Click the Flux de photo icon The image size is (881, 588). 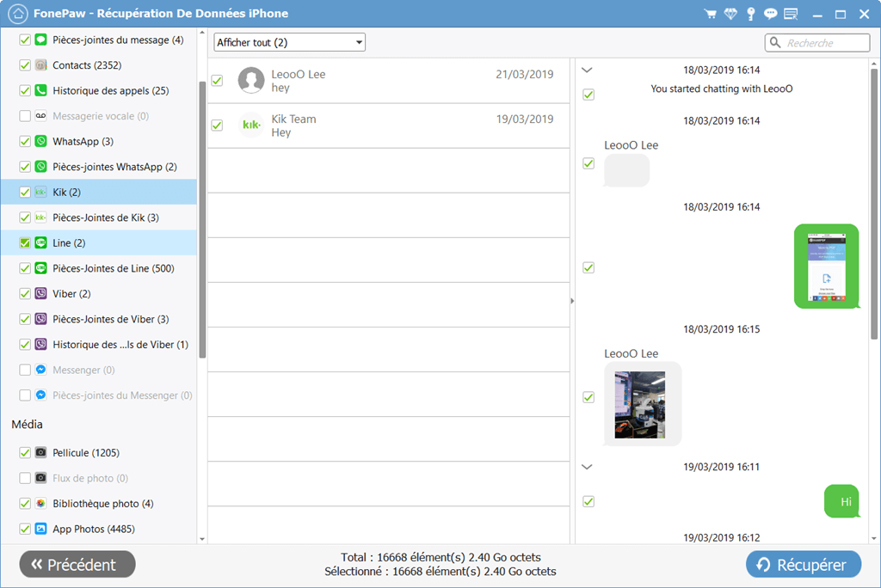(x=40, y=478)
